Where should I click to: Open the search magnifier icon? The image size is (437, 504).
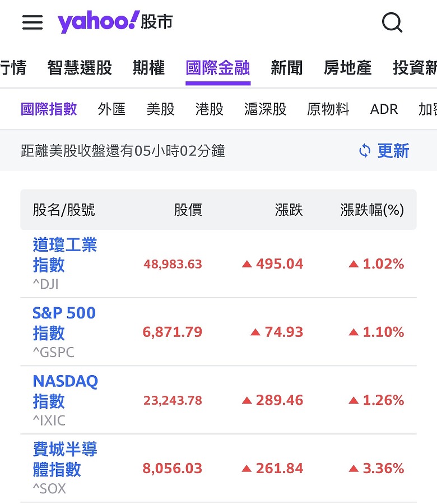(392, 22)
